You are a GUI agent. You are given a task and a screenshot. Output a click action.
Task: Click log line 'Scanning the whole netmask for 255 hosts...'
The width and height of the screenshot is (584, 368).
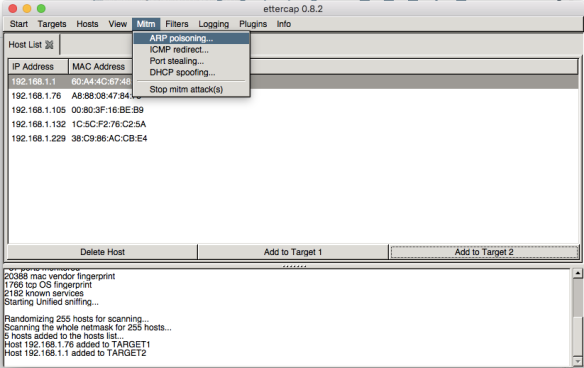coord(88,327)
